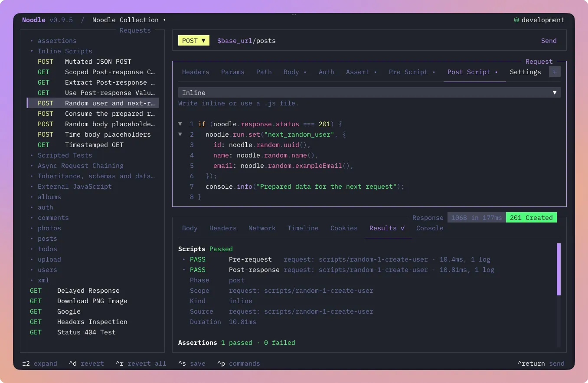
Task: Open the Timestamped GET request
Action: click(x=92, y=145)
